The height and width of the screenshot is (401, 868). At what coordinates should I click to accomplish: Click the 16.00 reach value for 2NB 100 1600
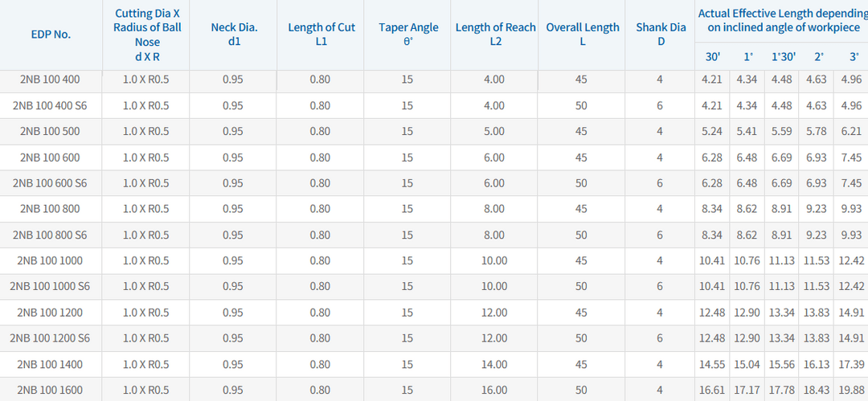[494, 390]
